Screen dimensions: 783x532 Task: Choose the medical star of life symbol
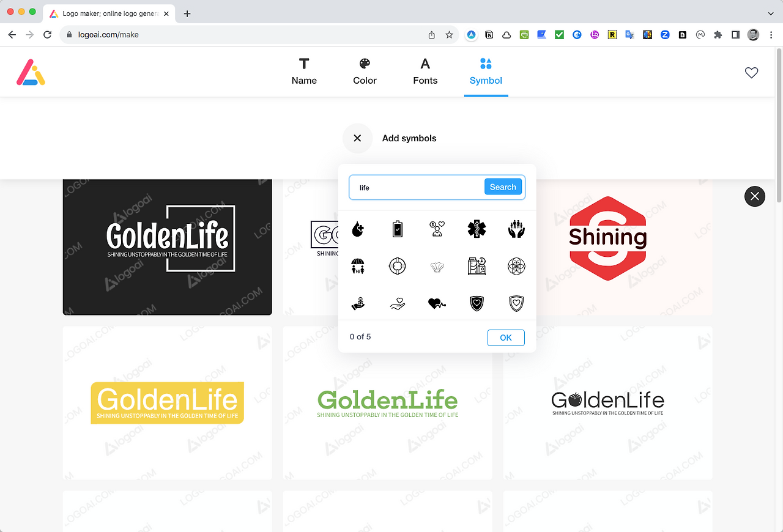(x=477, y=229)
